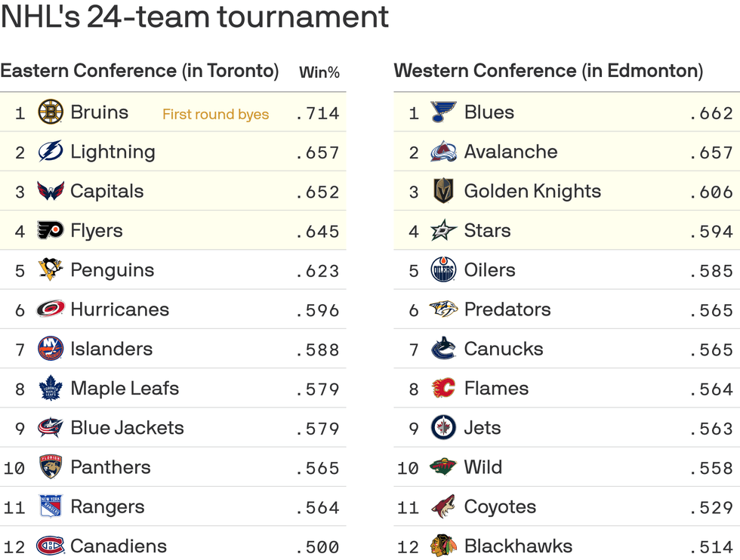Click the Eastern Conference heading
The width and height of the screenshot is (740, 560).
[140, 71]
